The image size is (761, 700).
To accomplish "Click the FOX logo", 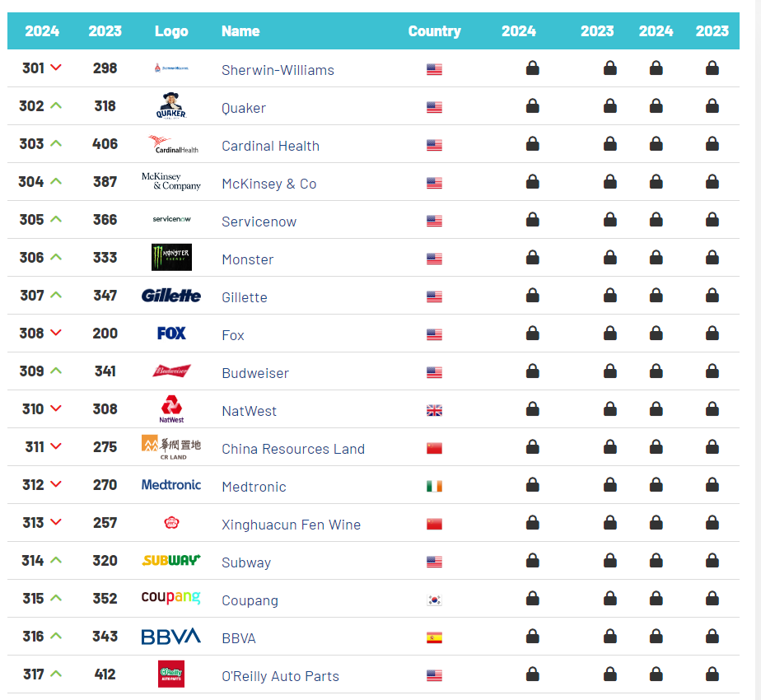I will point(171,333).
